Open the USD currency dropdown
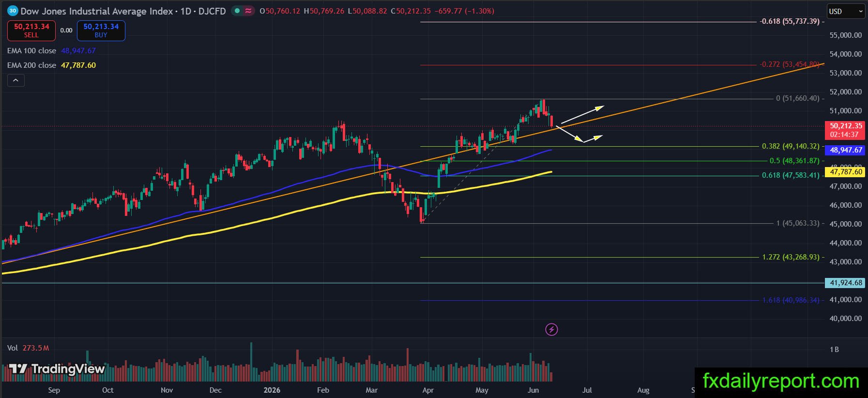 tap(845, 11)
